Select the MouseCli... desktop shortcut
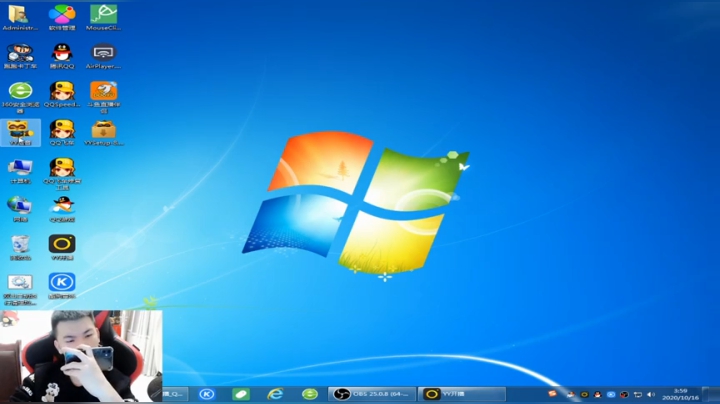The width and height of the screenshot is (720, 404). coord(103,18)
